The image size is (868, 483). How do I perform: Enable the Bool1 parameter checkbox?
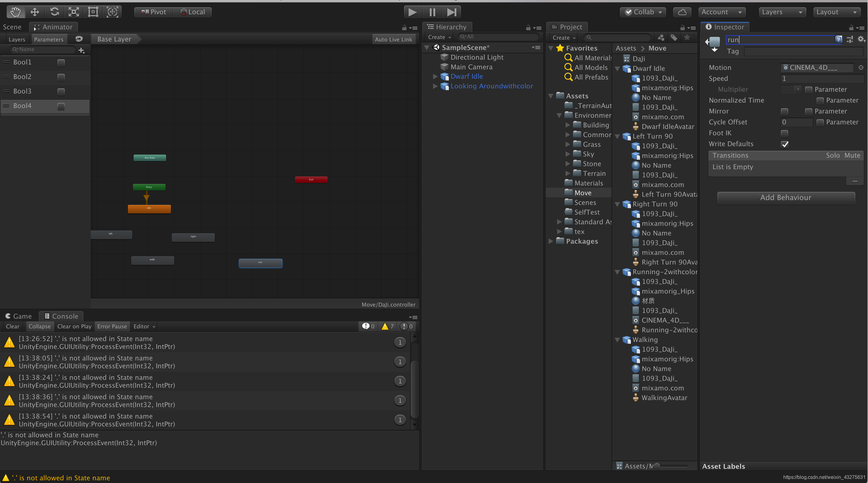(61, 63)
